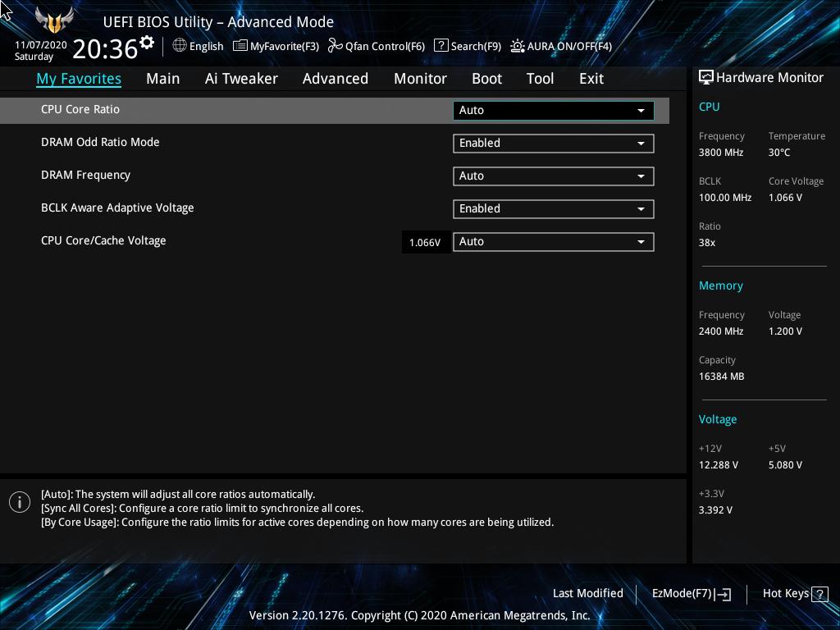Image resolution: width=840 pixels, height=630 pixels.
Task: Click the 1.066V voltage value box
Action: pyautogui.click(x=426, y=243)
